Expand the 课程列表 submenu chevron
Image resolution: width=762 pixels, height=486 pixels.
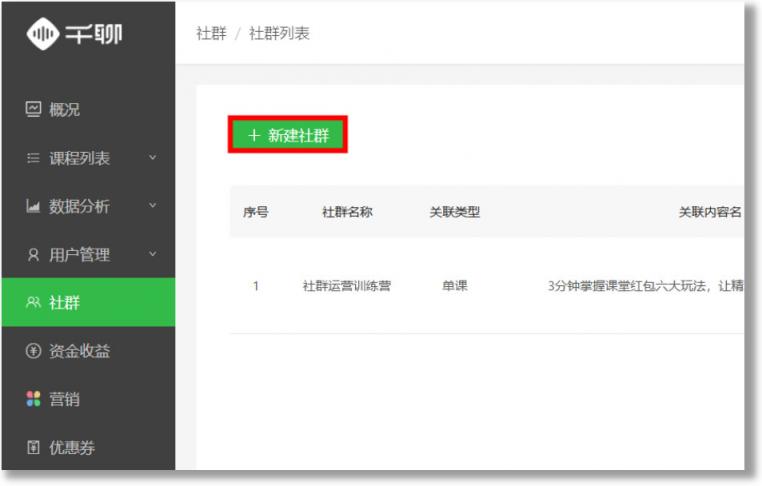tap(153, 157)
